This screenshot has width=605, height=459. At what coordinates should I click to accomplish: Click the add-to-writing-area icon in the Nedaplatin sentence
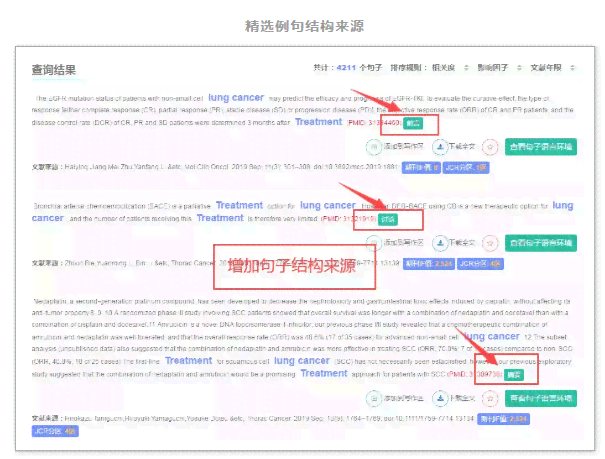[x=373, y=398]
